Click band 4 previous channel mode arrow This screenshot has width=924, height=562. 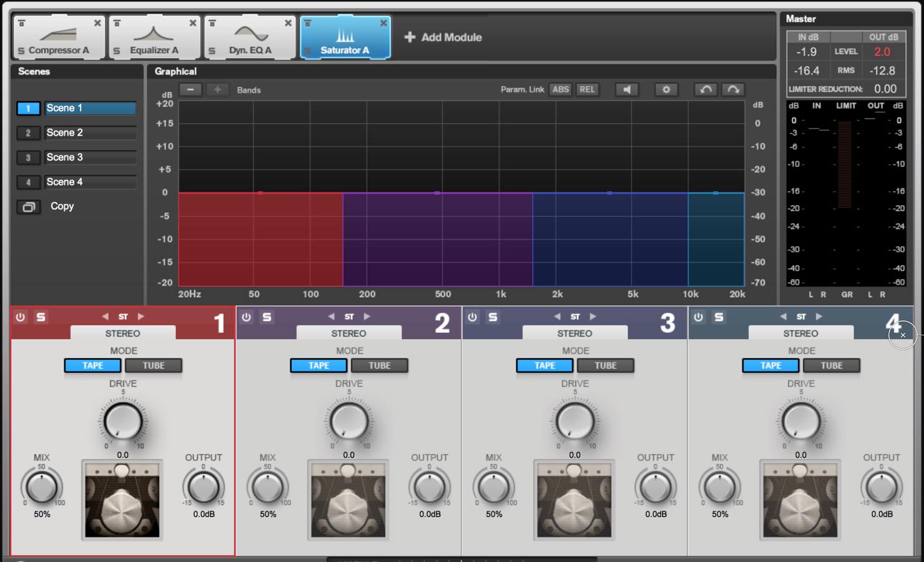[783, 317]
